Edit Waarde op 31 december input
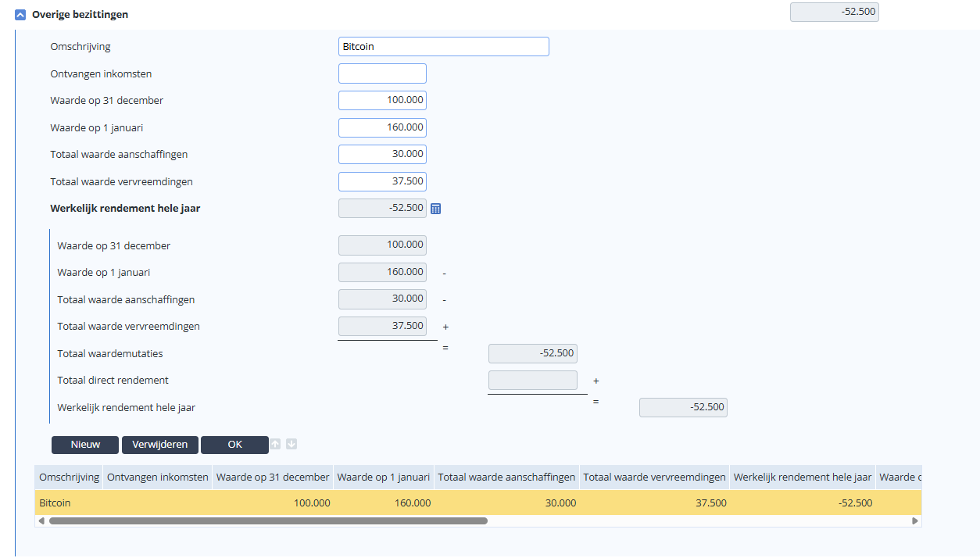The image size is (980, 558). tap(382, 101)
